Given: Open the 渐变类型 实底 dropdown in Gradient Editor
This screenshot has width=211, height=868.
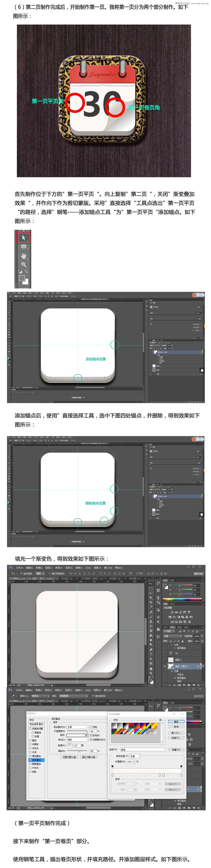Looking at the screenshot, I should coord(135,756).
